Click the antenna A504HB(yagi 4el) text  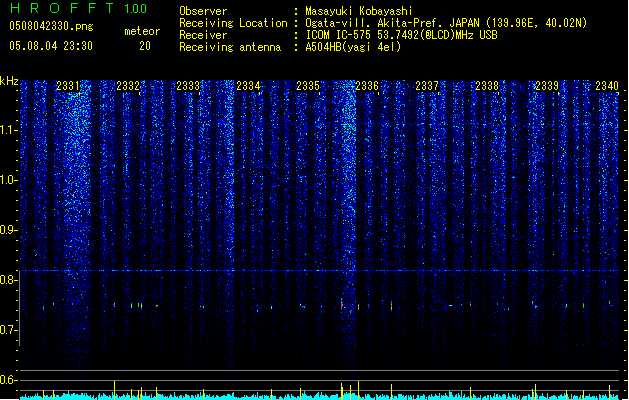(x=353, y=47)
